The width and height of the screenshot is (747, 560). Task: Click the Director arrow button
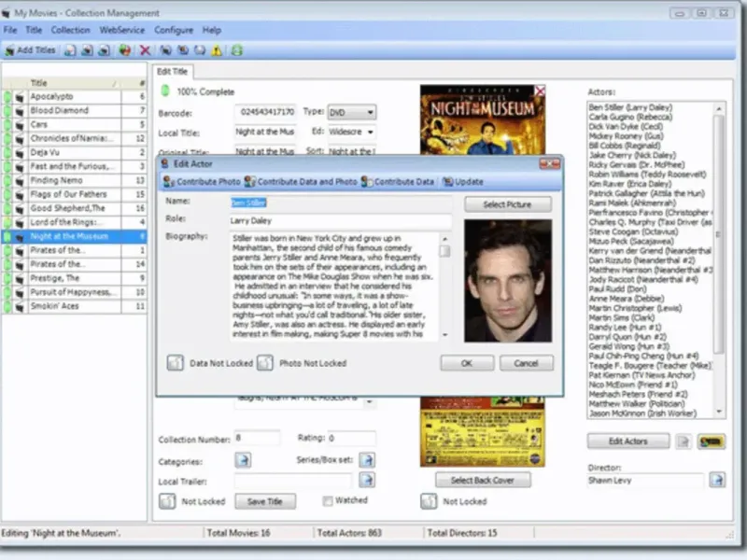tap(717, 480)
